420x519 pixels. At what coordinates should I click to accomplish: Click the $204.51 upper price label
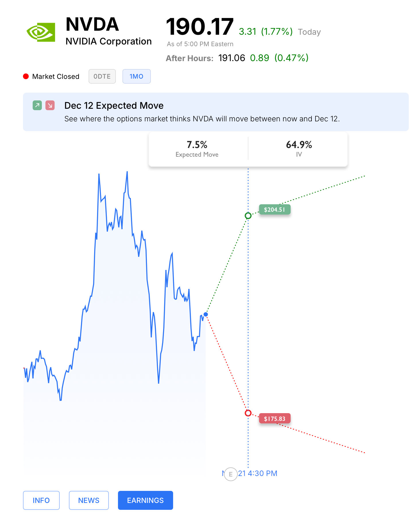275,210
